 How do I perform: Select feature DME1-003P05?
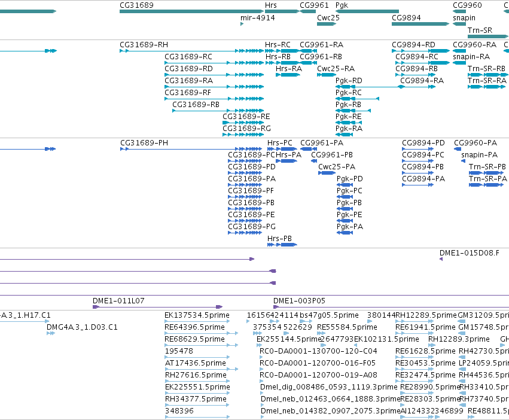[391, 307]
